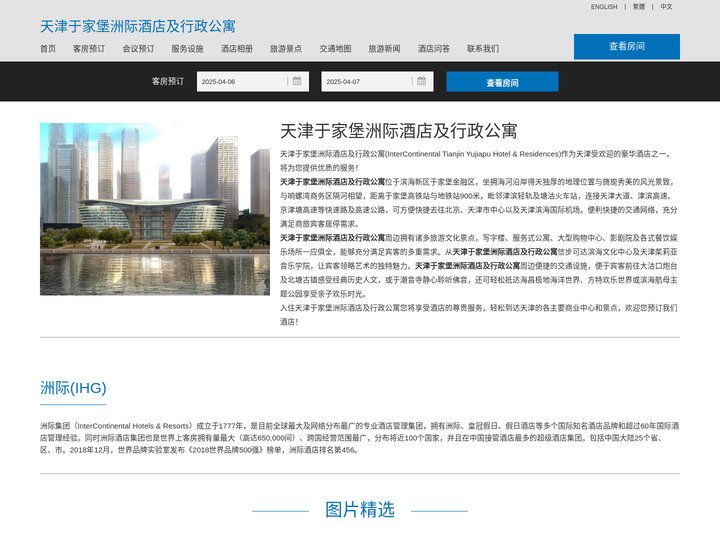Open the check-out date calendar icon
Screen dimensions: 720x540
(x=422, y=81)
